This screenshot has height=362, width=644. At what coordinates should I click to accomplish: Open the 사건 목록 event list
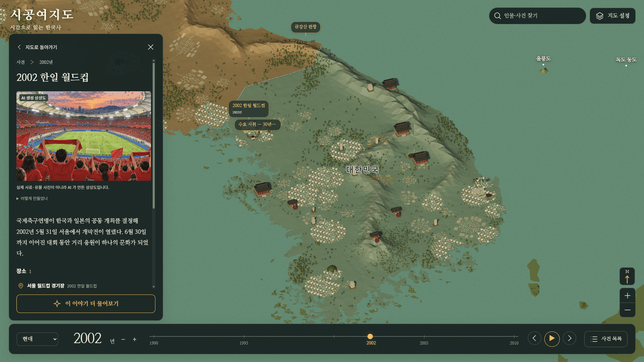(606, 339)
